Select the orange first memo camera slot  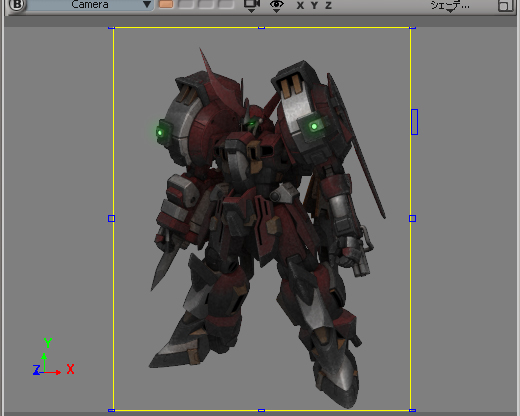click(x=166, y=4)
